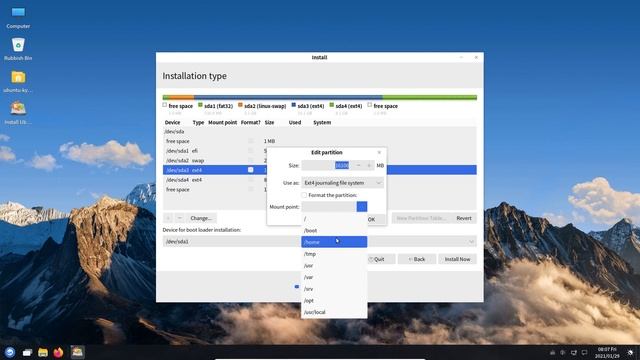
Task: Click the 'sda3 (ext4)' legend label
Action: (311, 106)
